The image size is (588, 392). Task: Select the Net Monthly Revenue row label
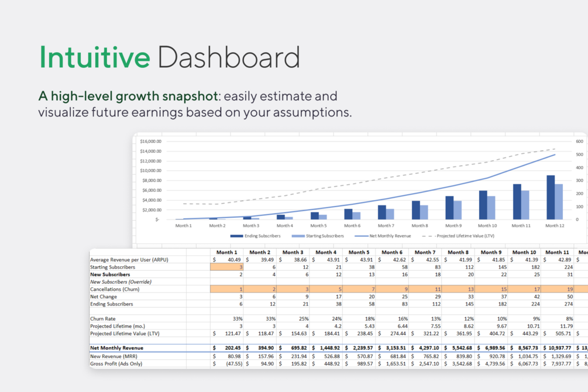[116, 348]
